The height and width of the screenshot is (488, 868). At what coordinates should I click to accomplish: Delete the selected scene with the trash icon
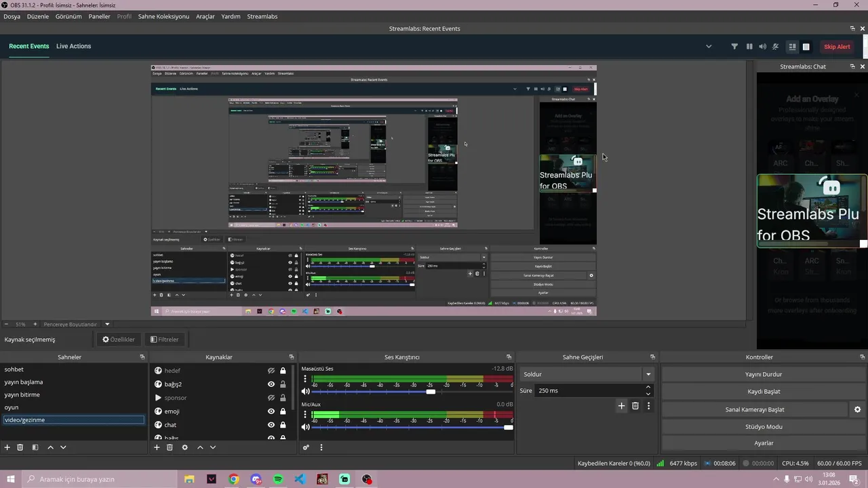tap(20, 447)
